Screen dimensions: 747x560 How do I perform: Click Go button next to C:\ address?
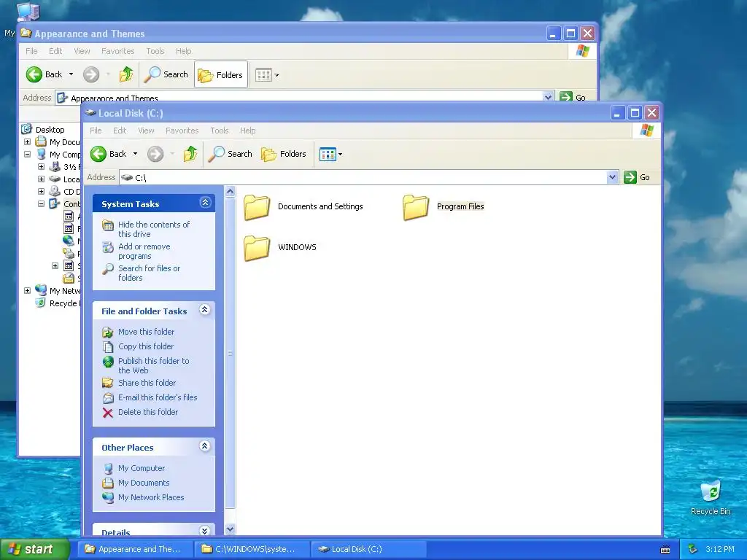[637, 177]
